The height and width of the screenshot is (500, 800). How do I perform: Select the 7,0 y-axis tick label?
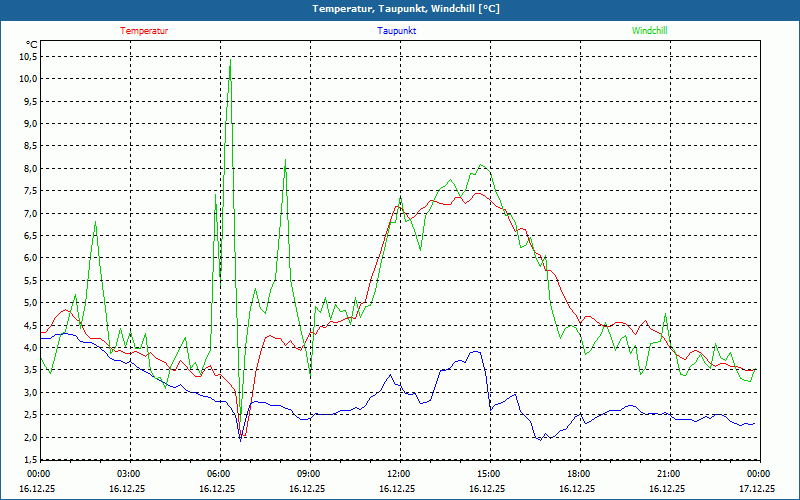29,213
